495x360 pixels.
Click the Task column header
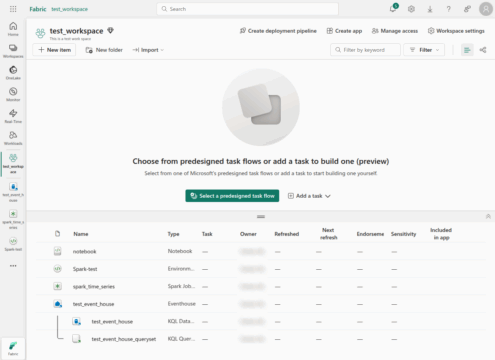pyautogui.click(x=207, y=234)
